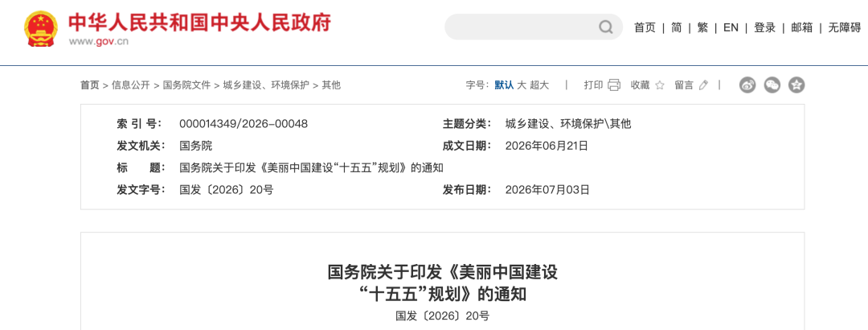Focus the site search box
The width and height of the screenshot is (868, 330).
click(534, 27)
